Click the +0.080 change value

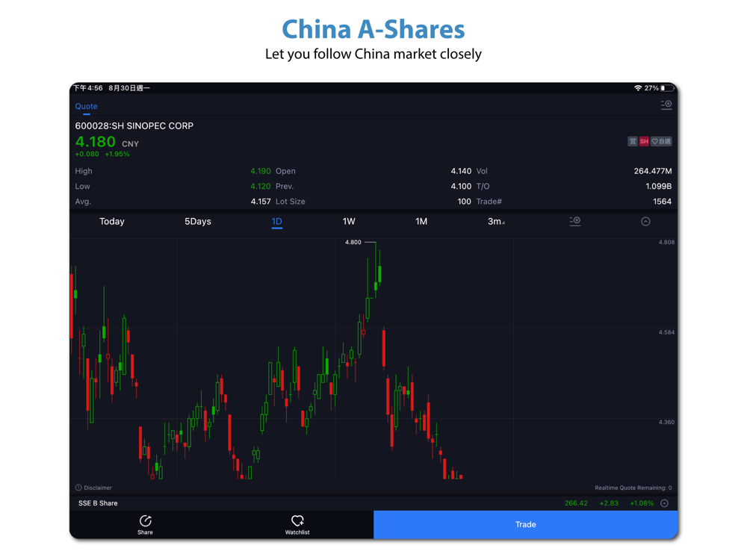click(x=87, y=154)
